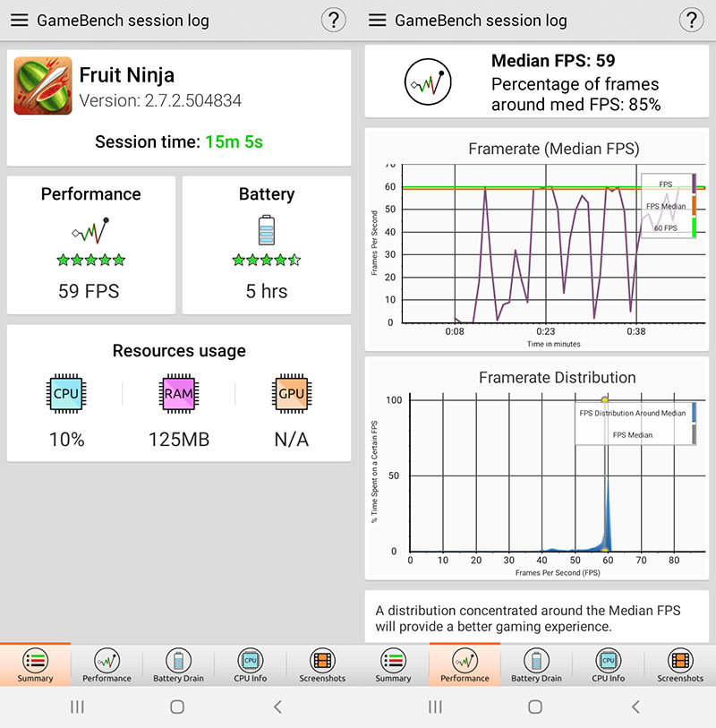This screenshot has height=728, width=716.
Task: Tap the GPU chip icon
Action: [x=292, y=394]
